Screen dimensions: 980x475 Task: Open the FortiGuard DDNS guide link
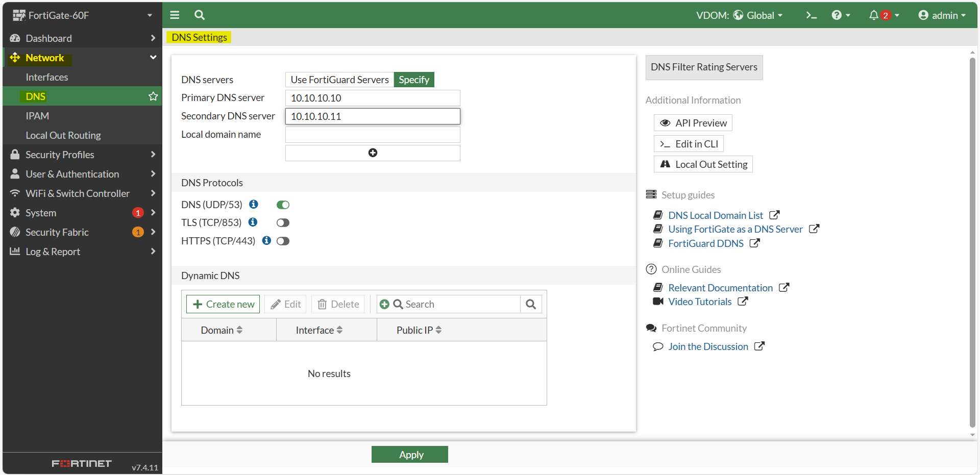(x=706, y=243)
